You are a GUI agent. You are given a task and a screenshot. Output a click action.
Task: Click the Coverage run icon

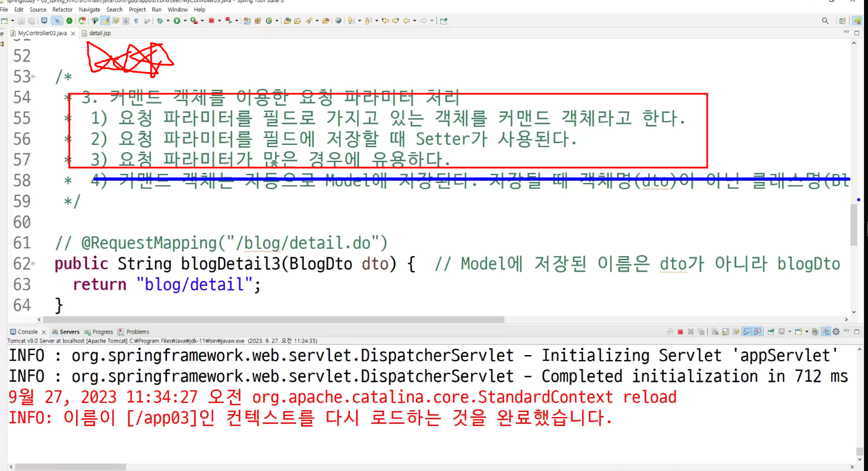(x=194, y=20)
